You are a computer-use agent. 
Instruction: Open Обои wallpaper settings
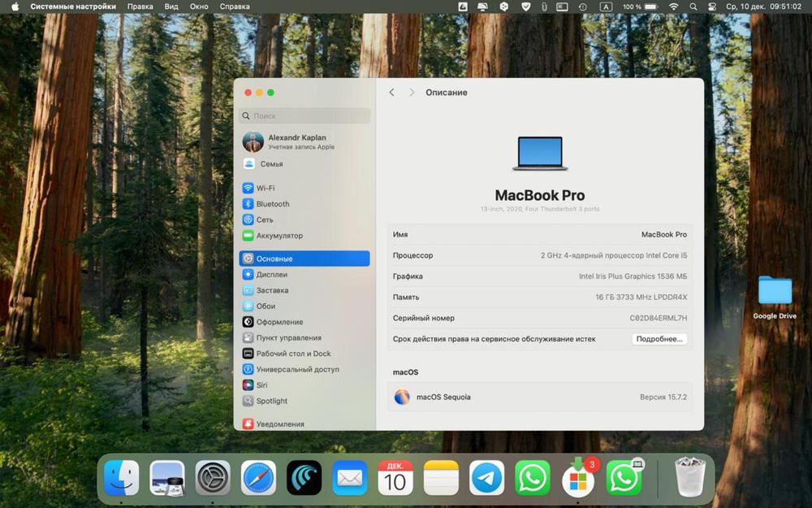[304, 306]
